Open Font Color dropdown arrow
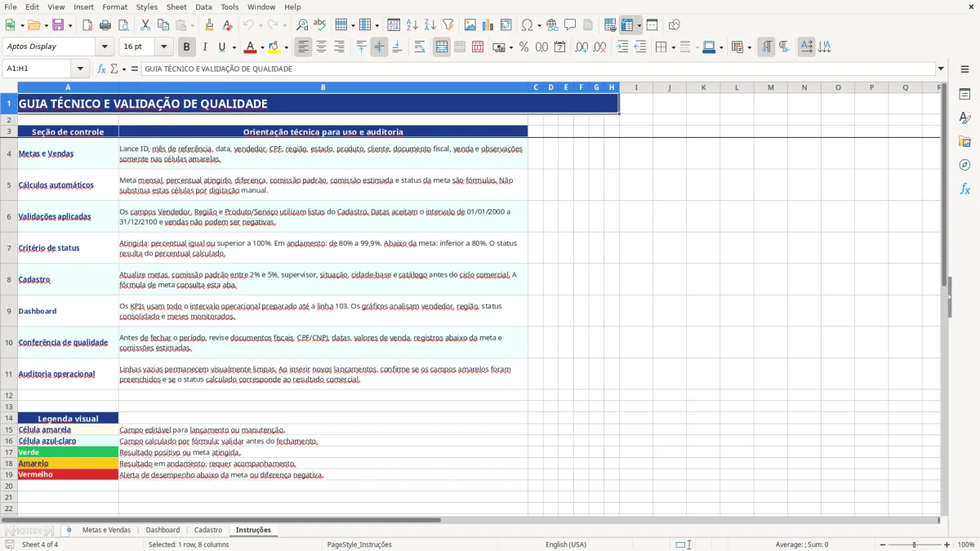This screenshot has height=551, width=980. click(262, 47)
